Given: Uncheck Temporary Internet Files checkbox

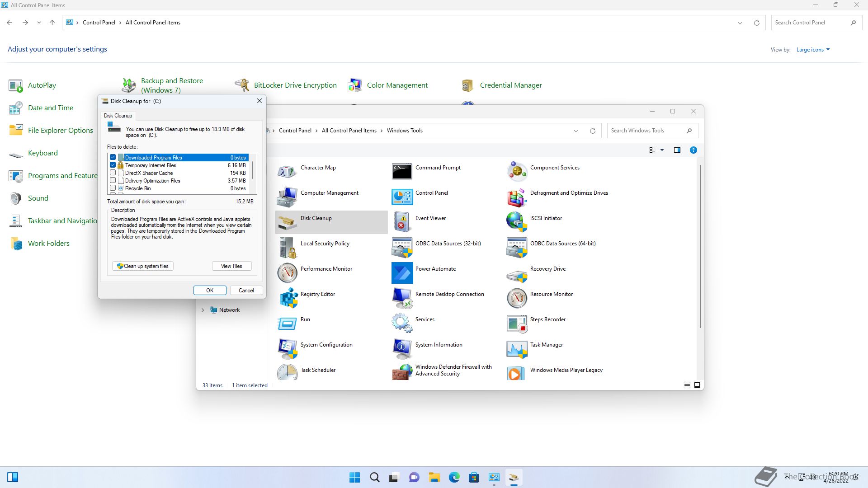Looking at the screenshot, I should 113,165.
